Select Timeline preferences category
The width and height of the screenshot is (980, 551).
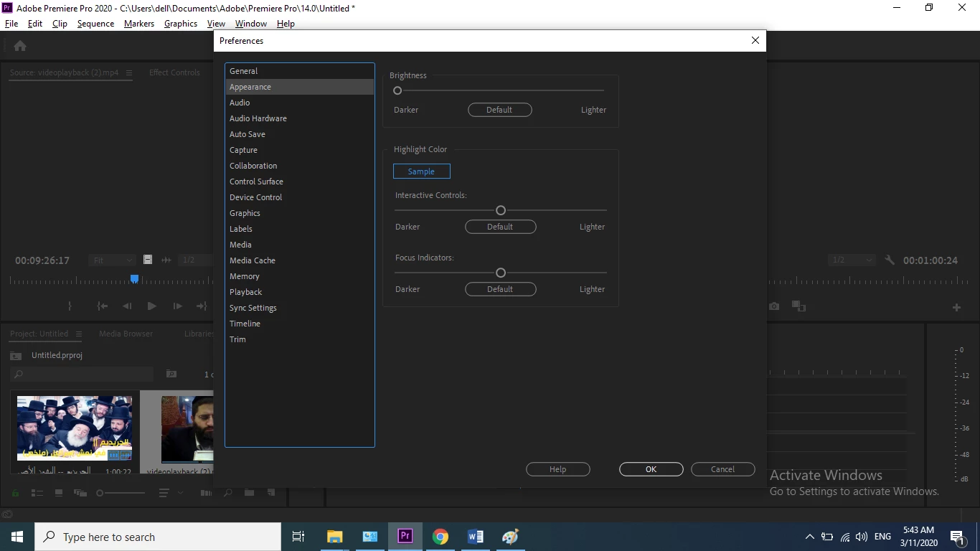click(300, 324)
